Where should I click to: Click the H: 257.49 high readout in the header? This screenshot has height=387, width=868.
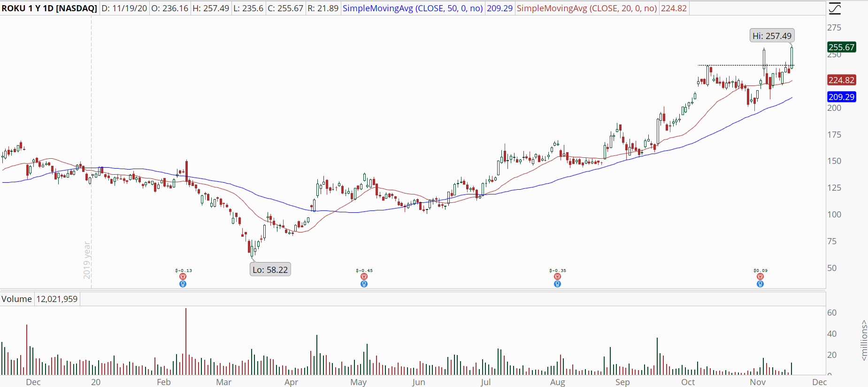tap(211, 8)
